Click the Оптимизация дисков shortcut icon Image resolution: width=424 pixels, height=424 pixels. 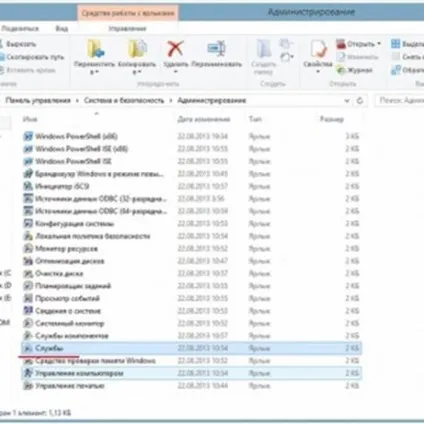28,261
